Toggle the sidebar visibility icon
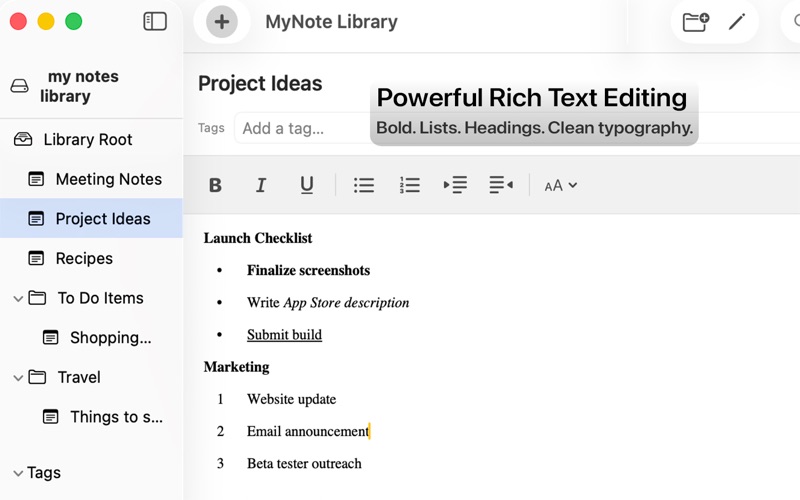This screenshot has width=800, height=500. coord(155,21)
